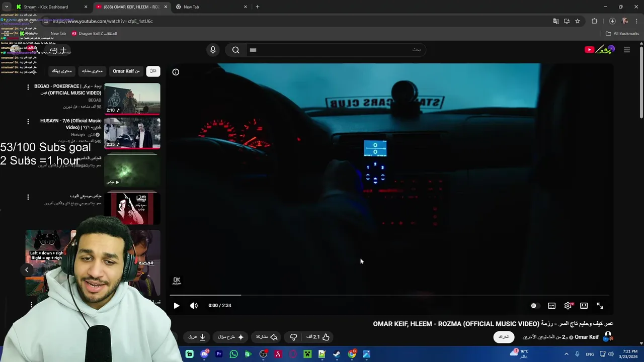Close the Kick Dashboard tab
This screenshot has height=362, width=644.
click(x=86, y=7)
